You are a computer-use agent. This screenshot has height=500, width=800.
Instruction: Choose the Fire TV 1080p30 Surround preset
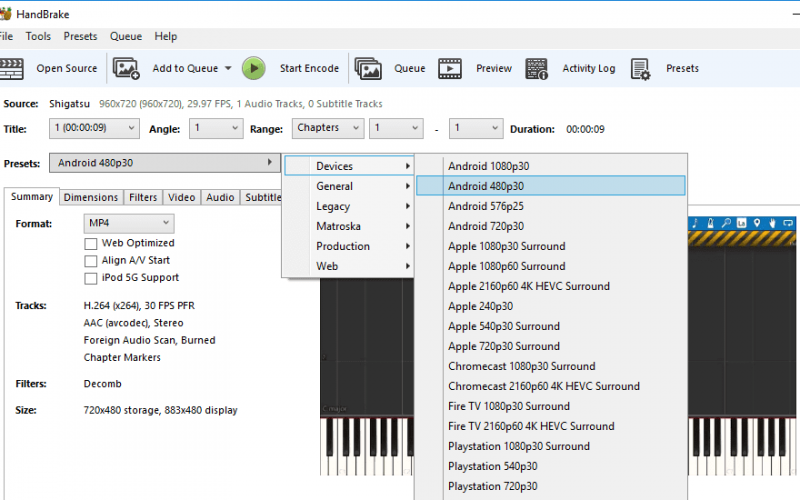[551, 406]
